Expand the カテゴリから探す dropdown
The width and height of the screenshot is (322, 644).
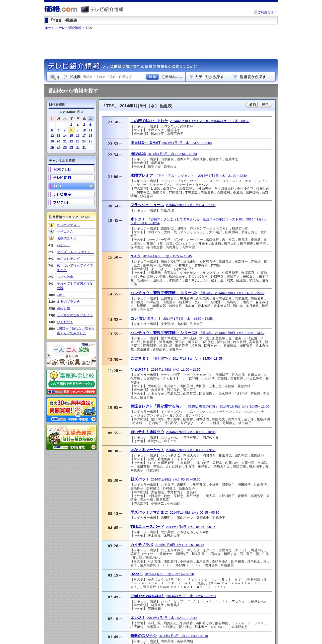207,77
